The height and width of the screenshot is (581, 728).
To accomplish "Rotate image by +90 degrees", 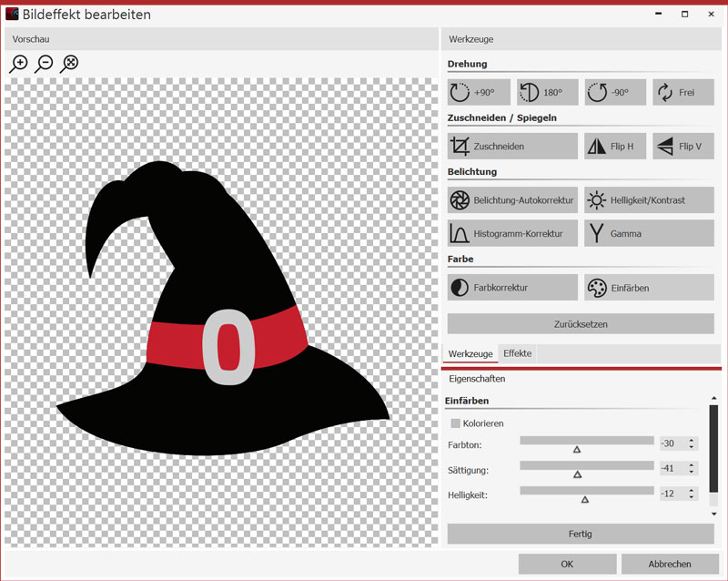I will coord(479,92).
